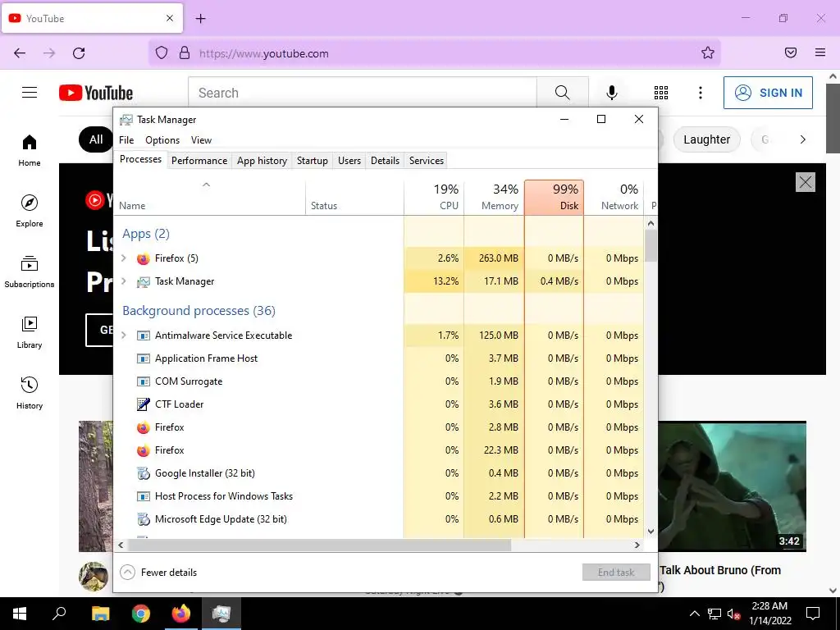
Task: Start voice search with microphone icon
Action: 612,93
